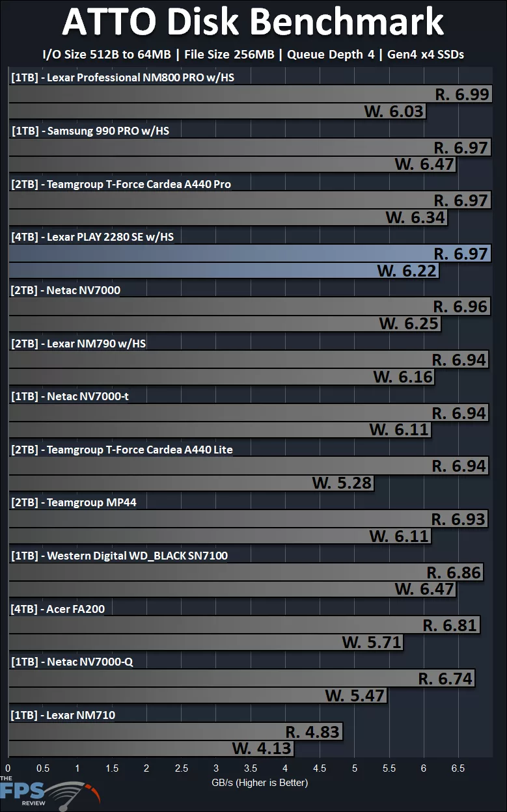Click the 0.5 axis tick label
This screenshot has height=812, width=507.
[x=42, y=768]
